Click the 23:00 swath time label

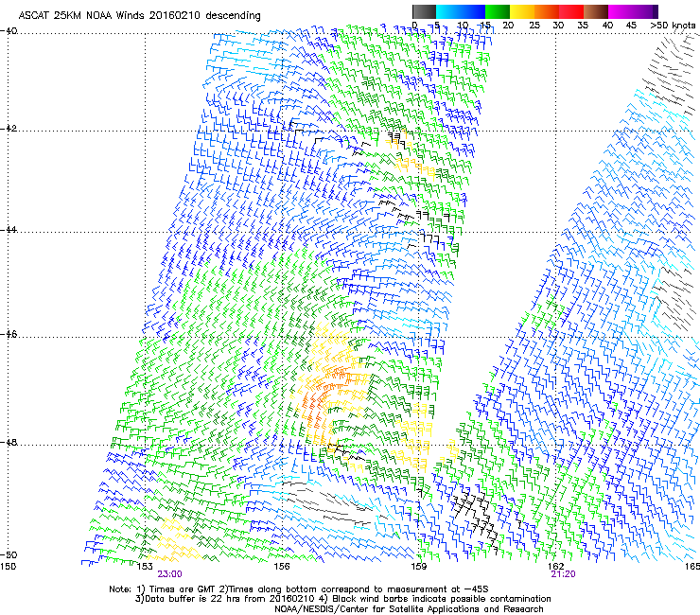pyautogui.click(x=169, y=574)
